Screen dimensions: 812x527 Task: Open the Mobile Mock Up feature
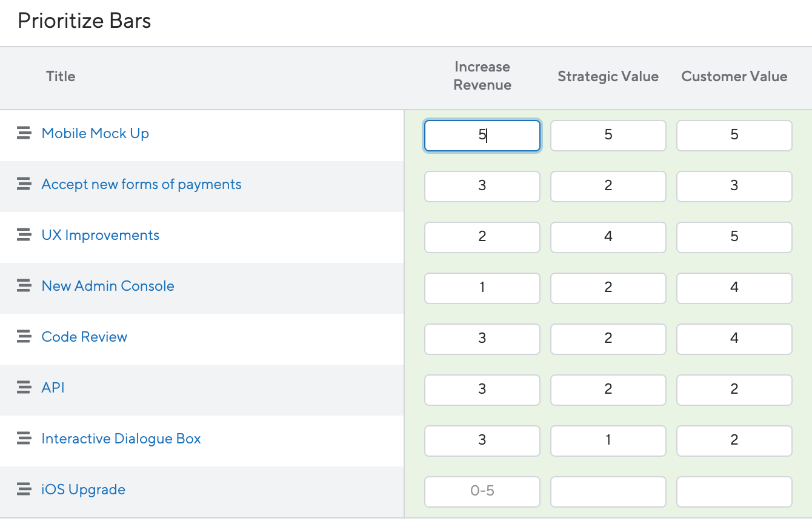coord(95,133)
